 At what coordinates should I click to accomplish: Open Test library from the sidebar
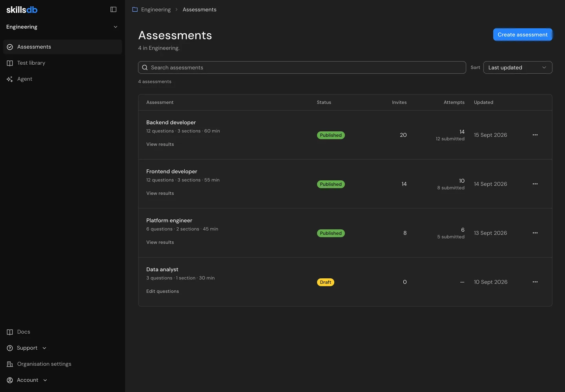pos(62,63)
